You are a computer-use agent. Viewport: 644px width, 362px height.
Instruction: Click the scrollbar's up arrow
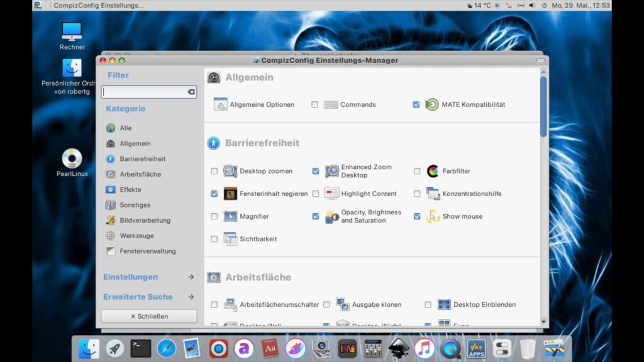[x=543, y=72]
